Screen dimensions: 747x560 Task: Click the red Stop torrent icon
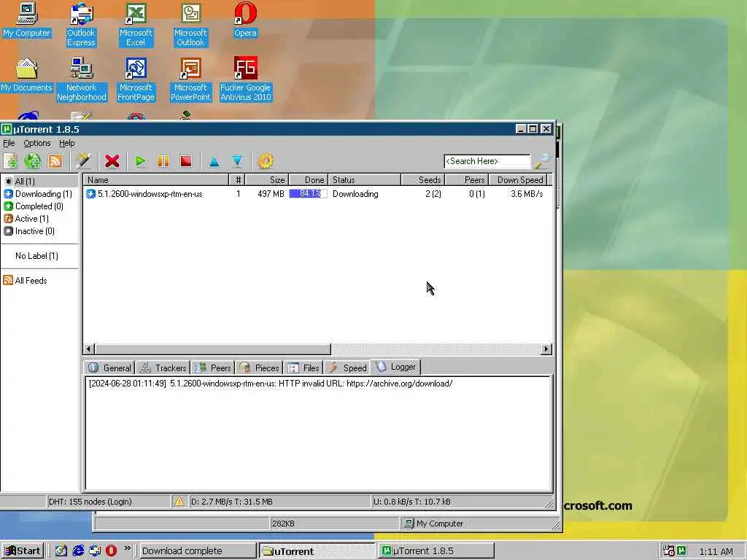[186, 161]
